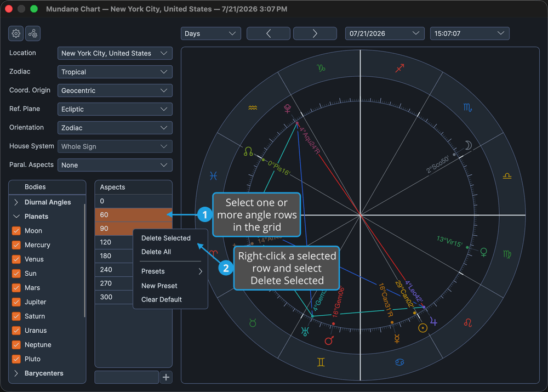548x392 pixels.
Task: Click the Sun glyph on the chart
Action: [x=423, y=328]
